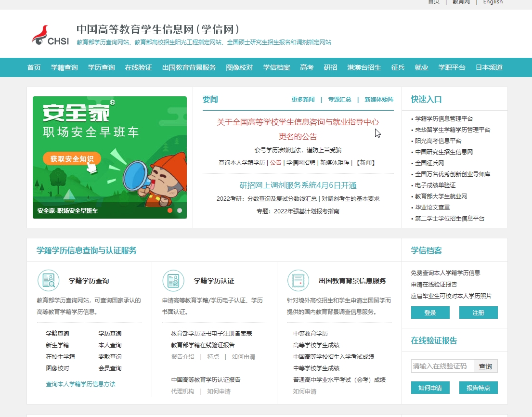
Task: Open 教育部学历证书电子注册备案表 link
Action: click(211, 334)
